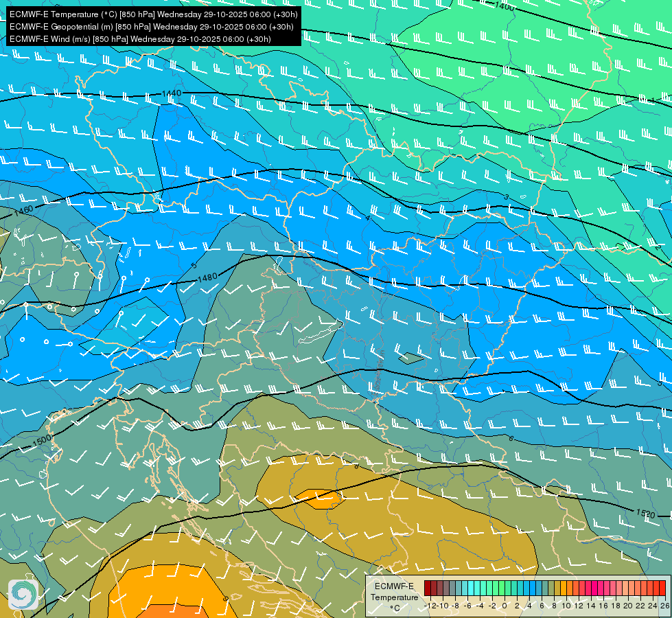Click the isotherm label 9

pos(225,598)
